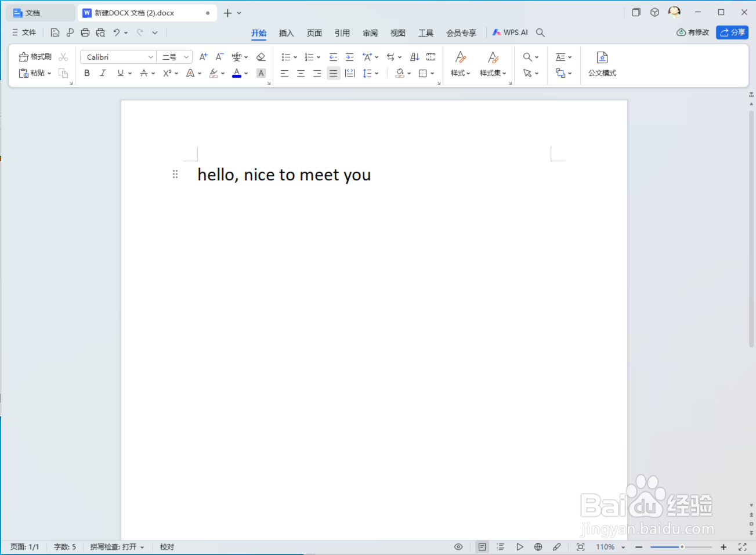This screenshot has width=756, height=555.
Task: Expand 拼写检查 spell check dropdown
Action: pyautogui.click(x=142, y=547)
